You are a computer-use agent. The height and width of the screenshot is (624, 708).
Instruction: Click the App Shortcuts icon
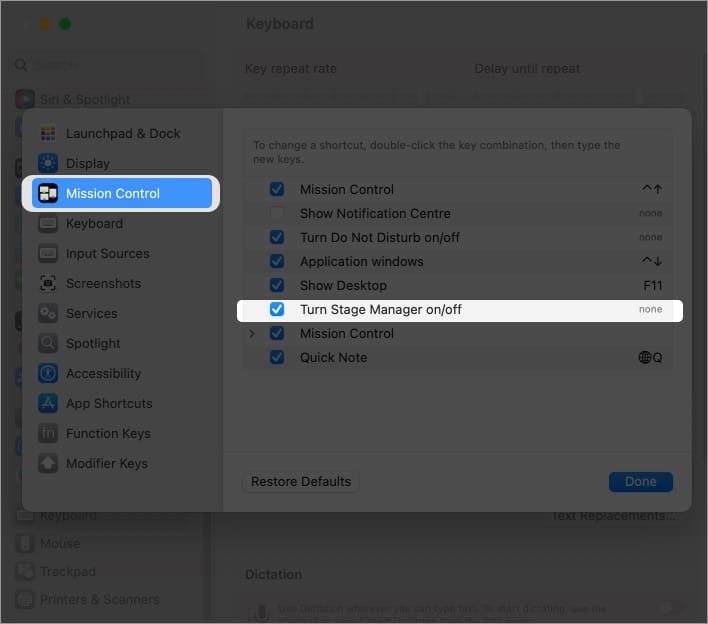pos(48,403)
